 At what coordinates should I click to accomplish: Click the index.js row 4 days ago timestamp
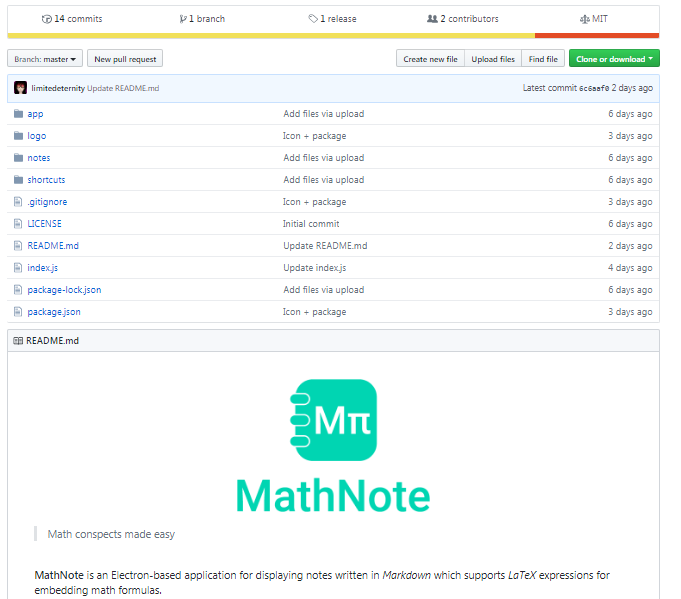click(630, 268)
